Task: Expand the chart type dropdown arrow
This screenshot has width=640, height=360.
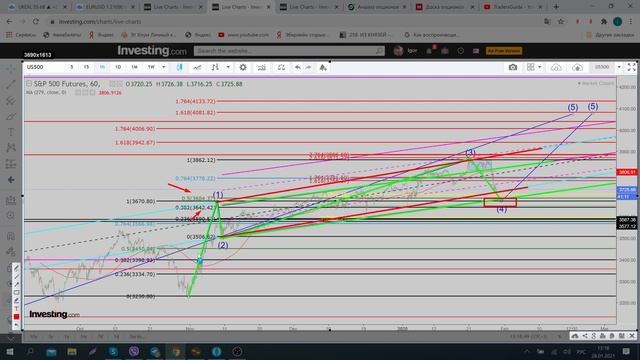Action: (x=228, y=67)
